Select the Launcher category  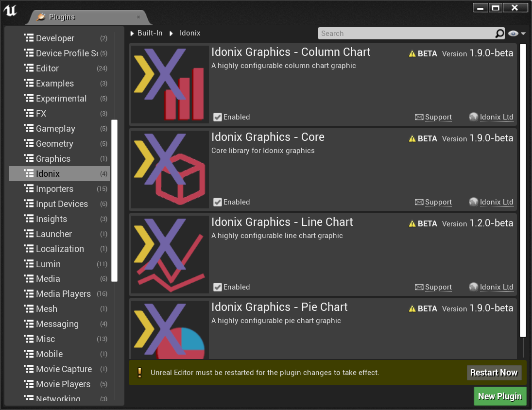[60, 234]
